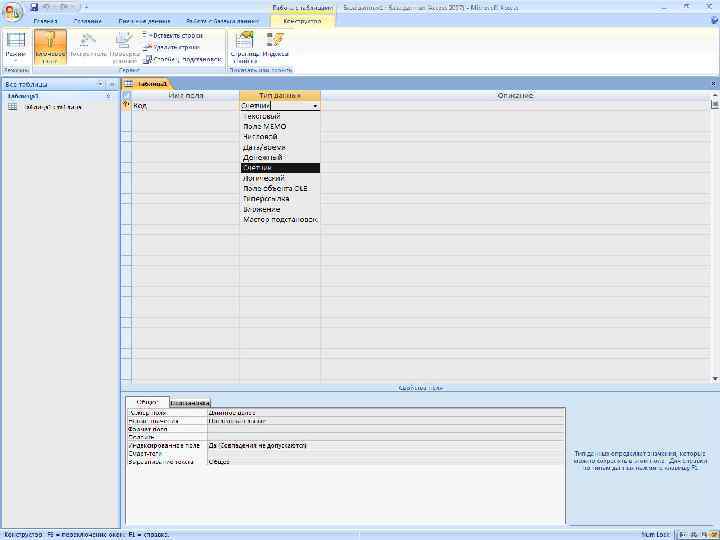The width and height of the screenshot is (720, 540).
Task: Select Мастер подстановок in the type list
Action: click(x=280, y=219)
